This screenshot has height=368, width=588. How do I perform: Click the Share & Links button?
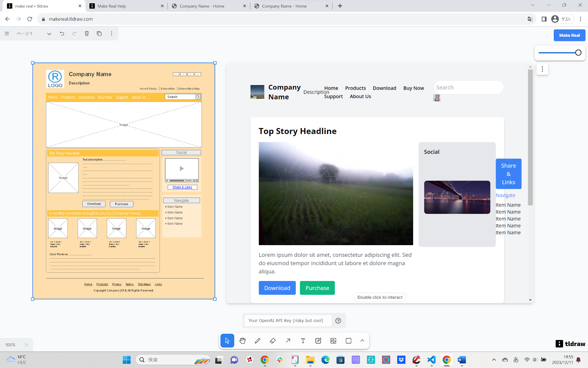(x=509, y=174)
